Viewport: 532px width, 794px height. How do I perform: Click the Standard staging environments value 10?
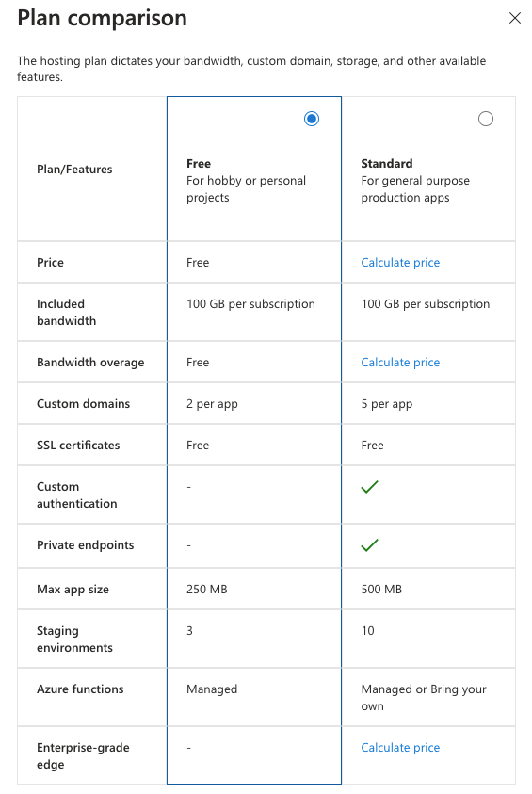(367, 630)
